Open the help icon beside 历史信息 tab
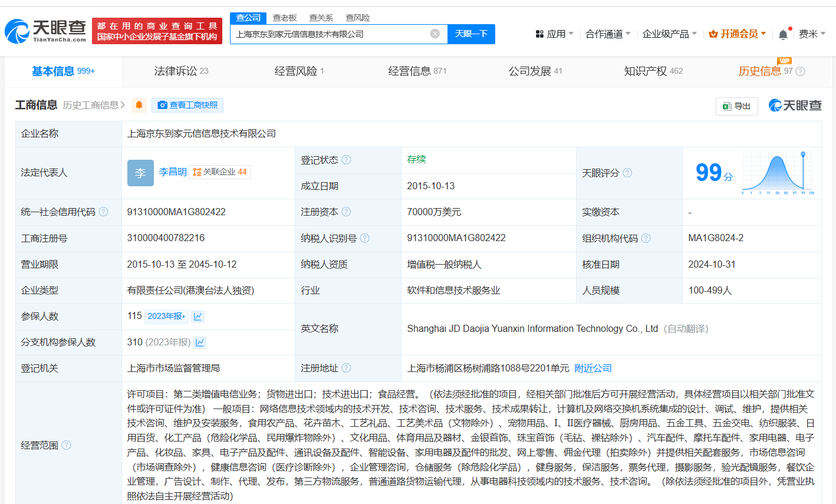Image resolution: width=836 pixels, height=504 pixels. pos(800,71)
